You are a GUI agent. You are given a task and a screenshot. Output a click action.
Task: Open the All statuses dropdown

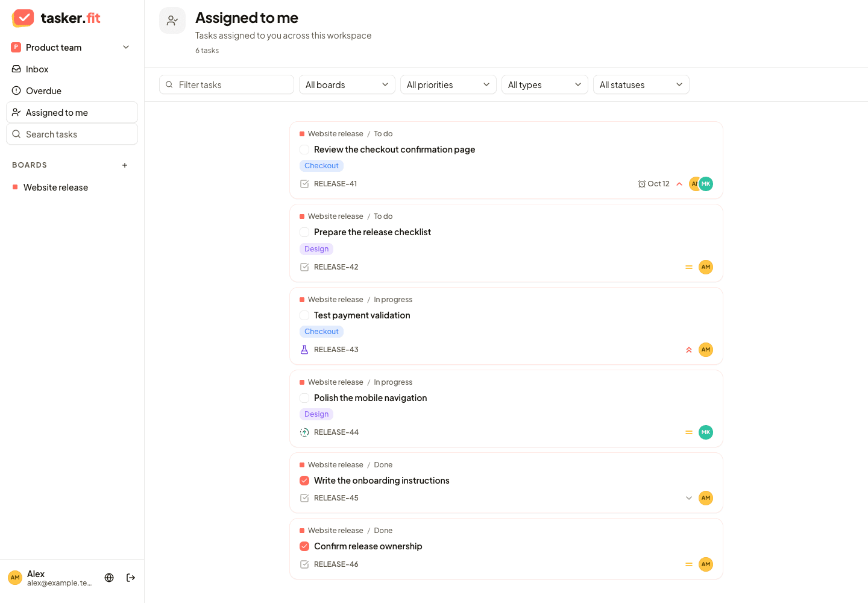pos(641,85)
